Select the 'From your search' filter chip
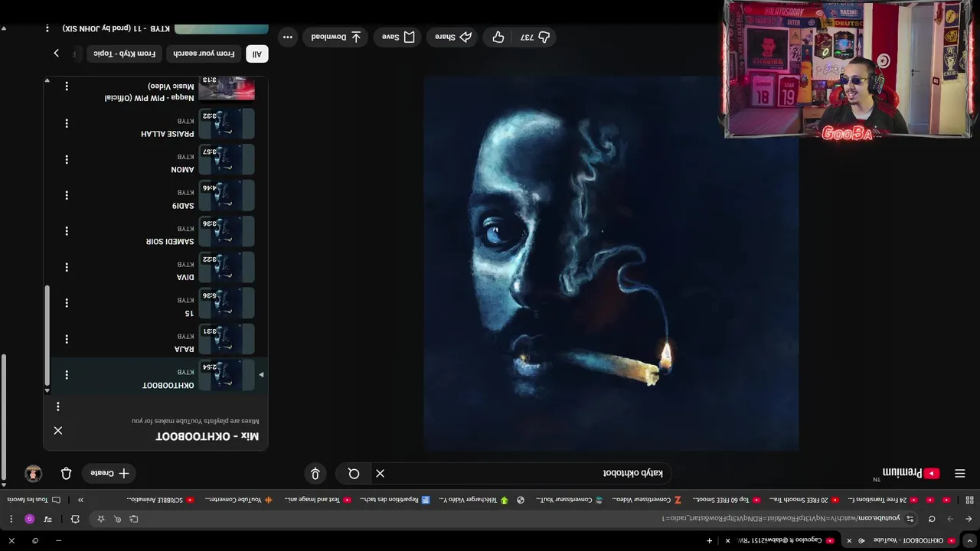The height and width of the screenshot is (551, 980). [x=204, y=54]
